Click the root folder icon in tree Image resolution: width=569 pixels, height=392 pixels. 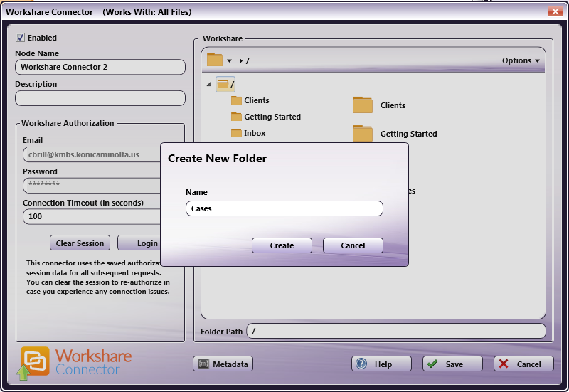[x=223, y=85]
